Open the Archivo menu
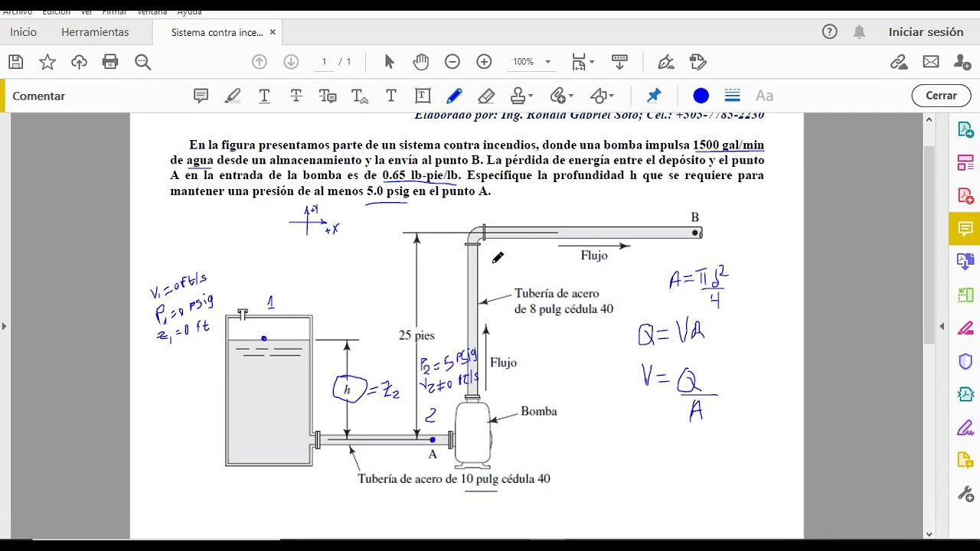The image size is (980, 551). pos(17,11)
